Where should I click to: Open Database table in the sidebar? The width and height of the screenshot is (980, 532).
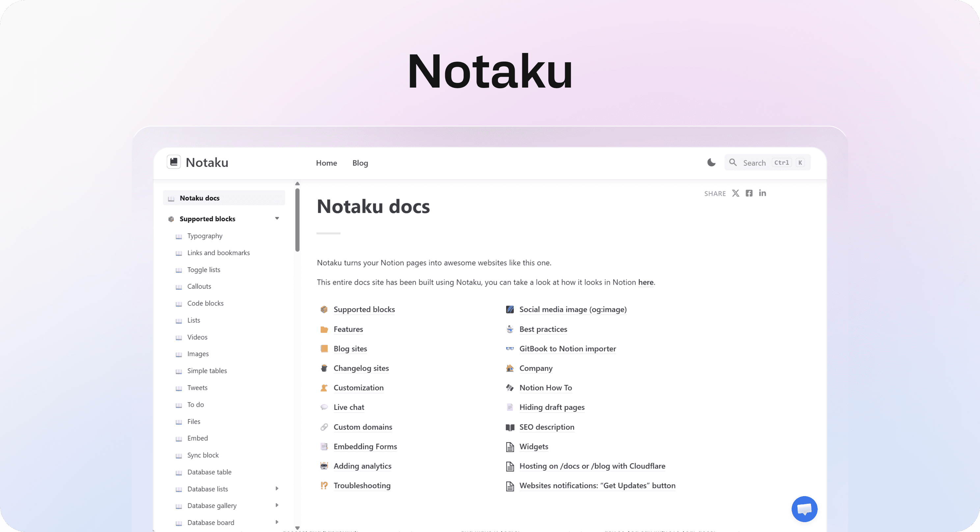(x=209, y=472)
